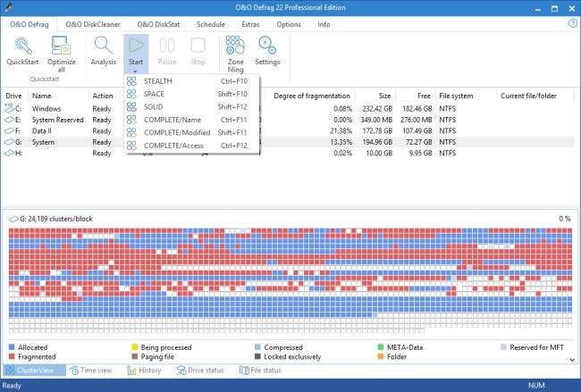Open the Settings gears icon

click(x=267, y=46)
